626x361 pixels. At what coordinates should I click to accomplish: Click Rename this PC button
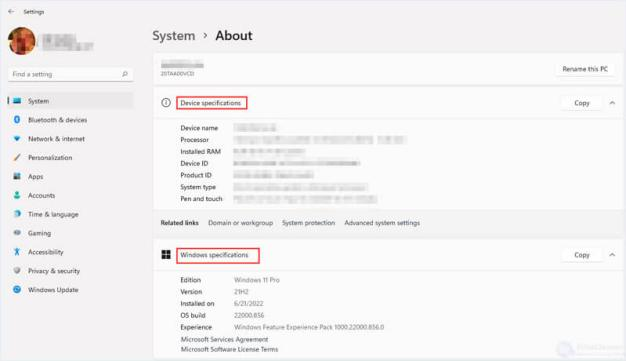[585, 69]
